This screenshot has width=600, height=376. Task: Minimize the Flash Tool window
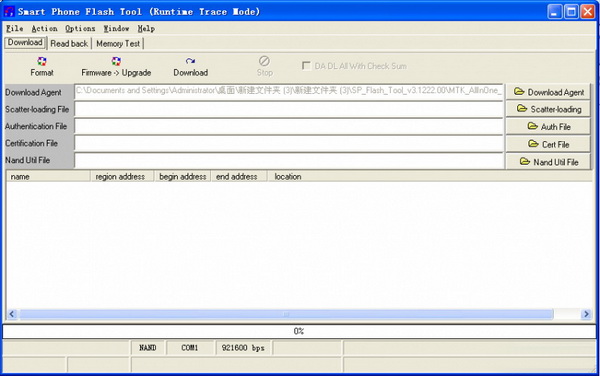pos(554,11)
